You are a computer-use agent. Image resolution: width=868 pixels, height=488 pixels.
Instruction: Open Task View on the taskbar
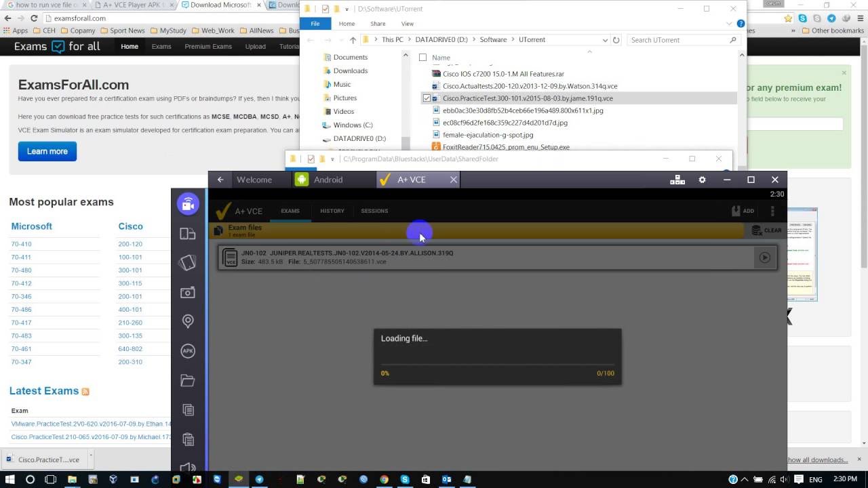coord(50,479)
